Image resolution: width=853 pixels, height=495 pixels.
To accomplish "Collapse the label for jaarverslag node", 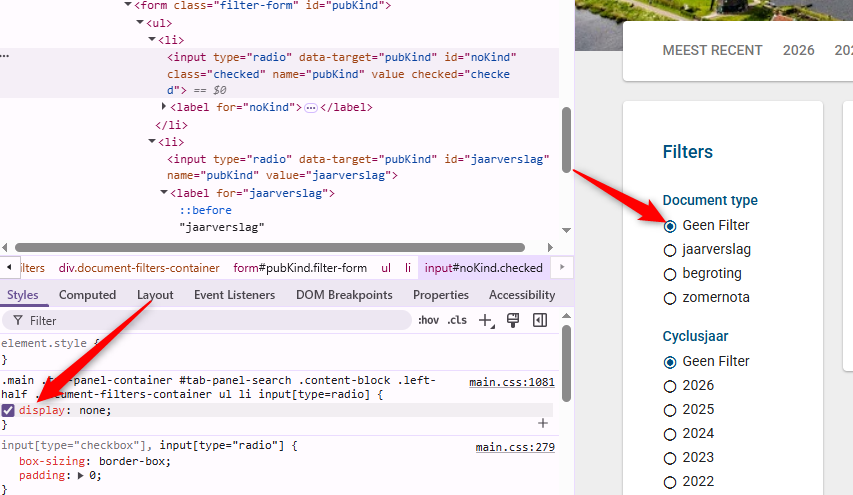I will coord(165,193).
